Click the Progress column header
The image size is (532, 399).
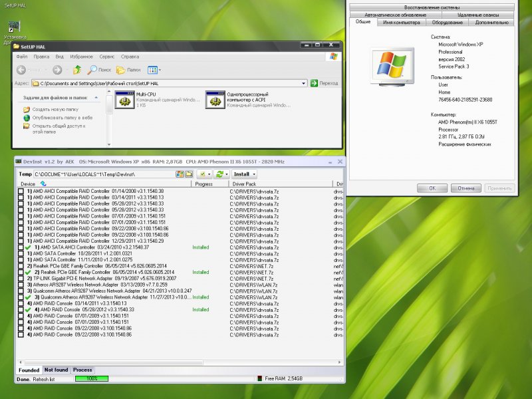point(210,184)
